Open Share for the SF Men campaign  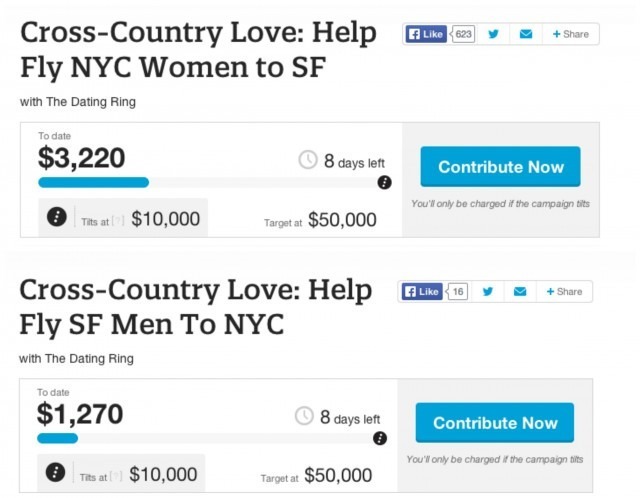[564, 291]
